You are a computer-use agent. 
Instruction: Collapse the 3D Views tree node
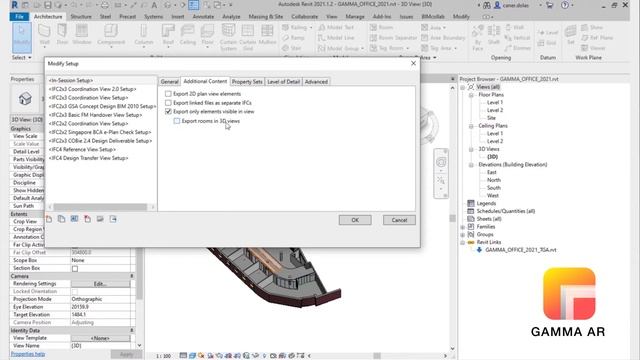point(471,149)
